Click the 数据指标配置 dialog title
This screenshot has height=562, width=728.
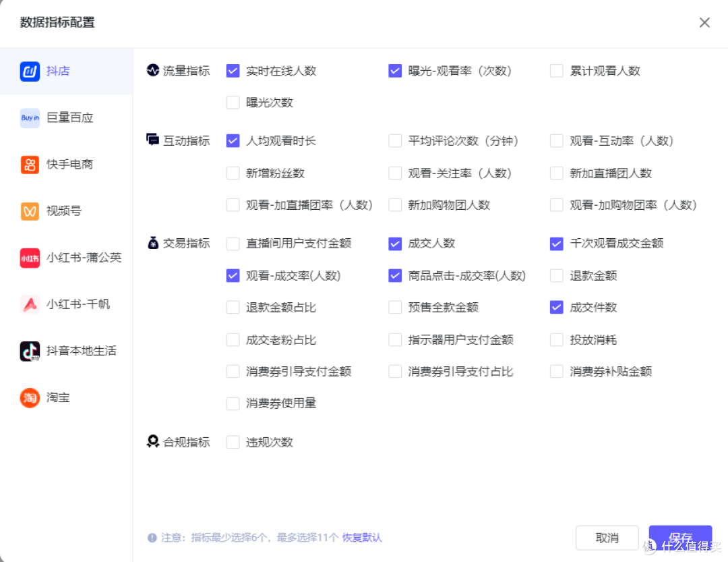(x=57, y=22)
